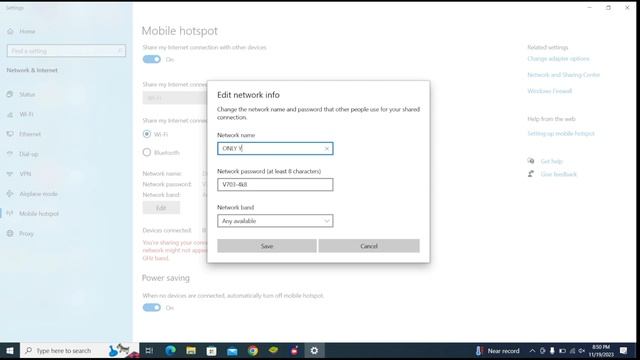Clear the Network name field with X
The width and height of the screenshot is (640, 360).
pyautogui.click(x=327, y=149)
